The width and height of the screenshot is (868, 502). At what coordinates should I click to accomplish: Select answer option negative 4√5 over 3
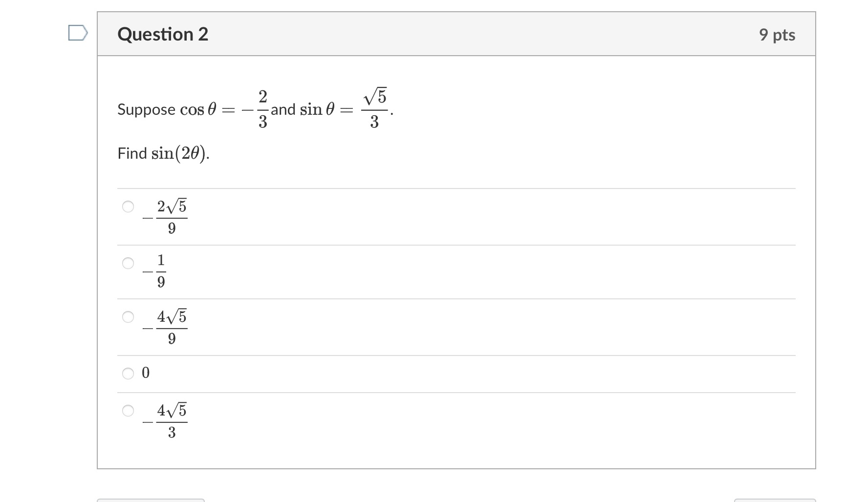point(128,412)
